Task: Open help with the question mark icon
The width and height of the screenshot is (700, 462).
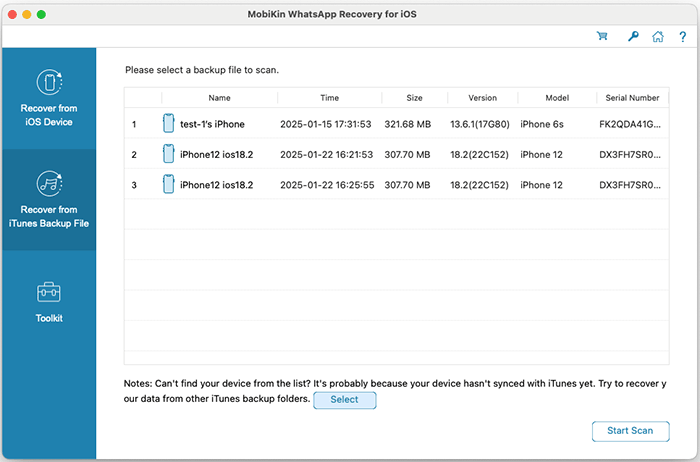Action: click(683, 37)
